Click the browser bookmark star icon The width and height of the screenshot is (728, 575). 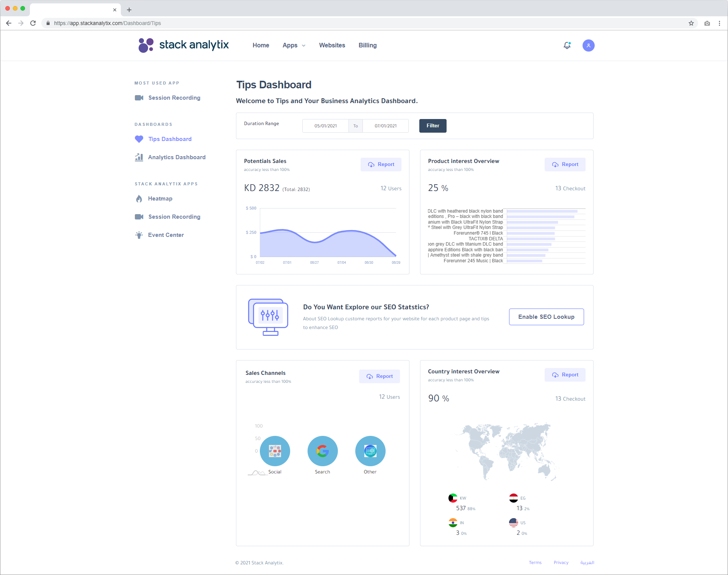coord(692,23)
